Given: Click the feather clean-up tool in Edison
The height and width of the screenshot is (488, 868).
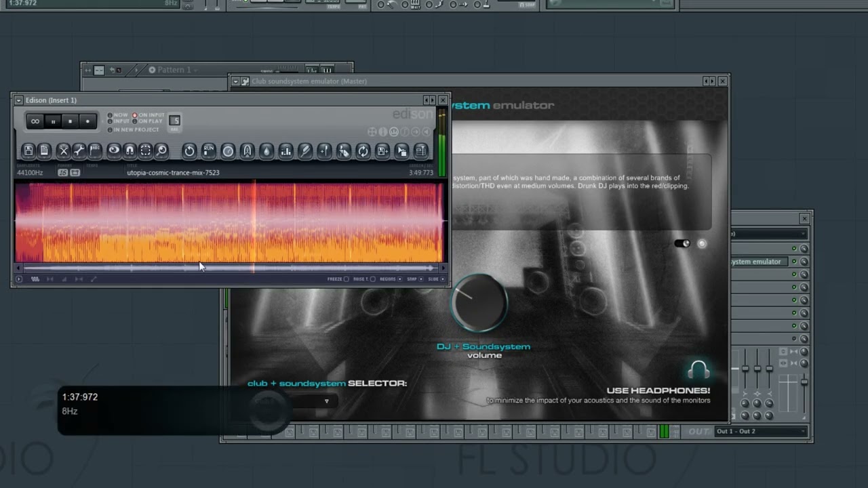Looking at the screenshot, I should pyautogui.click(x=305, y=150).
